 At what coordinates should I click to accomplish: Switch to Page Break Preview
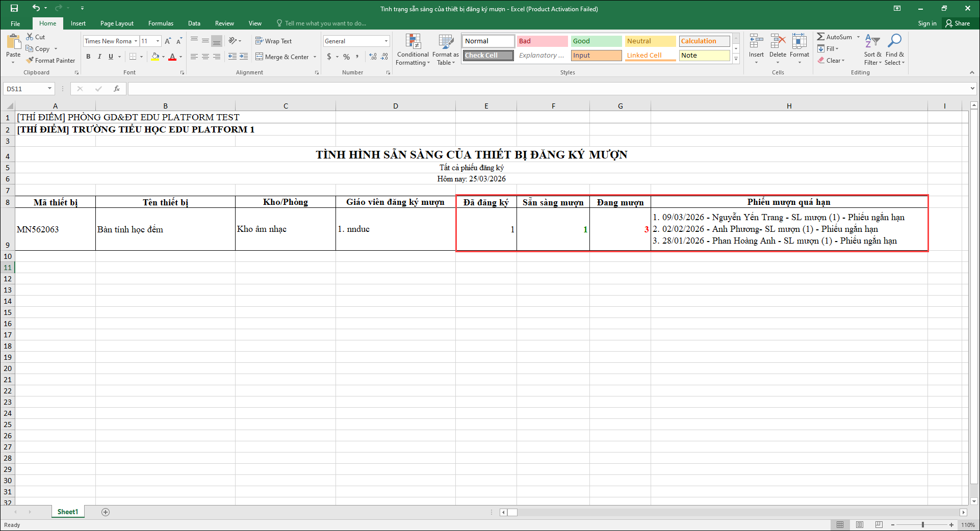point(879,525)
